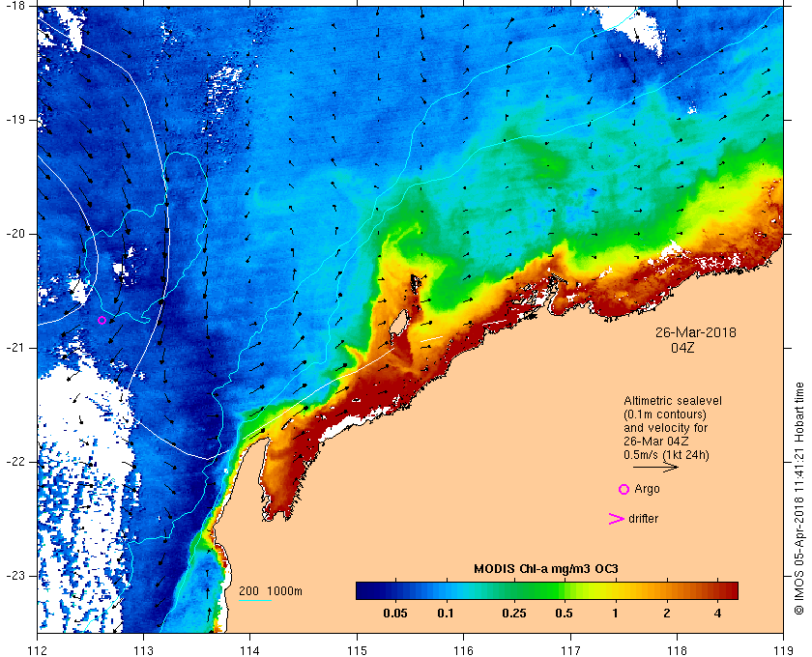Click the 04Z time label
This screenshot has height=657, width=812.
tap(682, 348)
